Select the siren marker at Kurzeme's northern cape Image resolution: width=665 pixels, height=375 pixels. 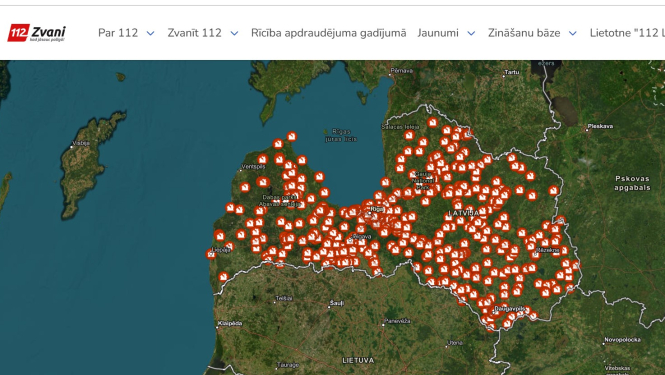tap(291, 136)
